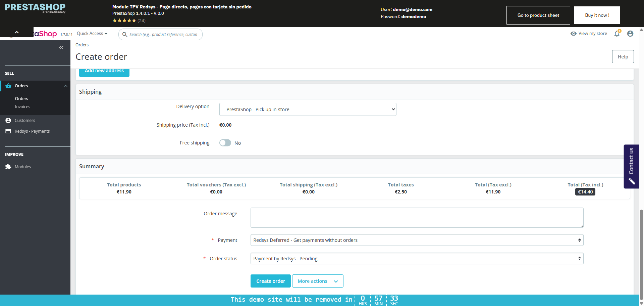
Task: Expand the More actions menu
Action: coord(317,281)
